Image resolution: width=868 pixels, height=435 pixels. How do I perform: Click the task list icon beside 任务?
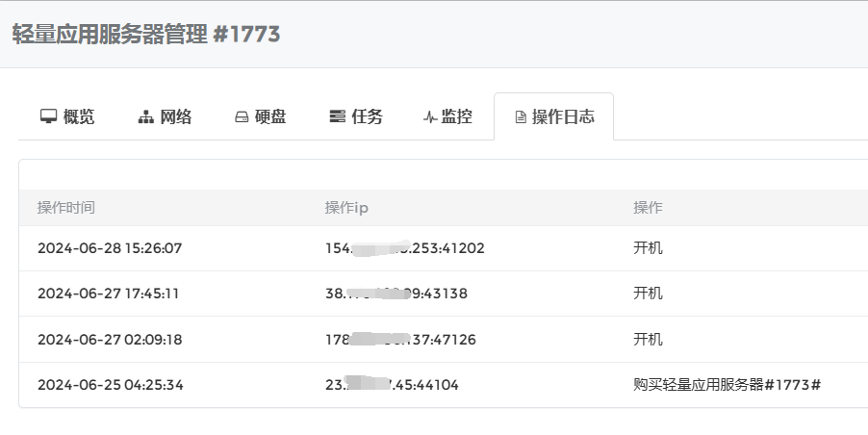(x=337, y=117)
